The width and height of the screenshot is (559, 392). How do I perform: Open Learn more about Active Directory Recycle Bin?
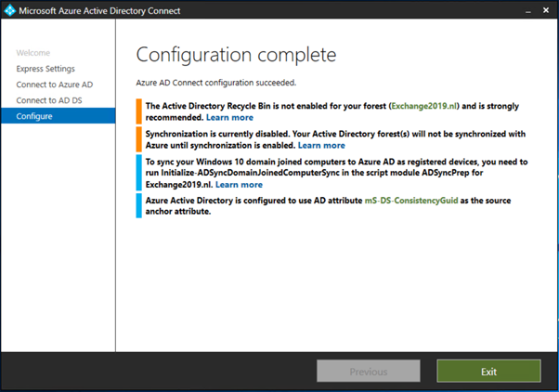[x=229, y=119]
